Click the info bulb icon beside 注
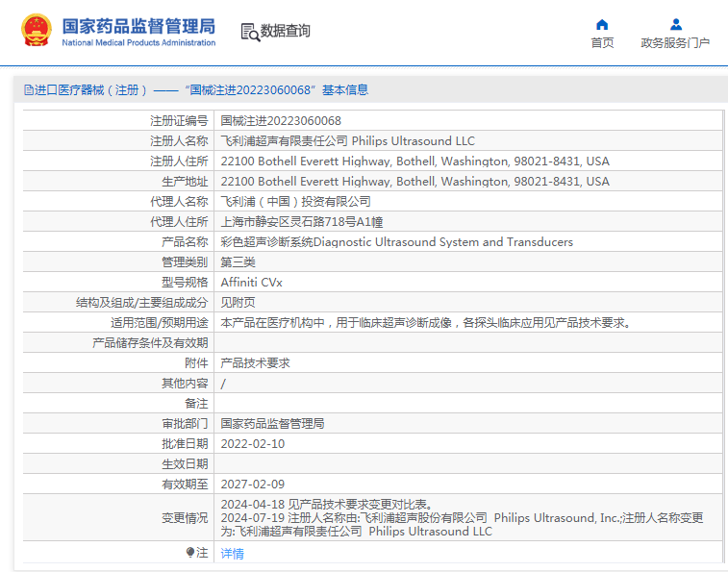Screen dimensions: 728x572 coord(190,552)
